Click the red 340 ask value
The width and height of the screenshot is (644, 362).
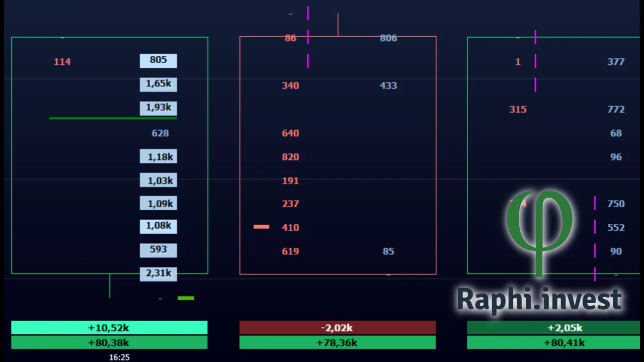290,85
